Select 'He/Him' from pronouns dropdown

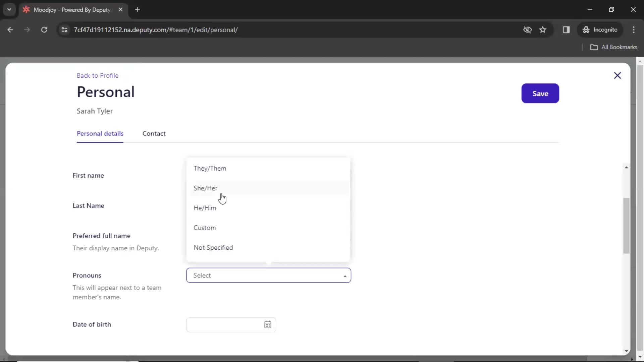pyautogui.click(x=205, y=208)
